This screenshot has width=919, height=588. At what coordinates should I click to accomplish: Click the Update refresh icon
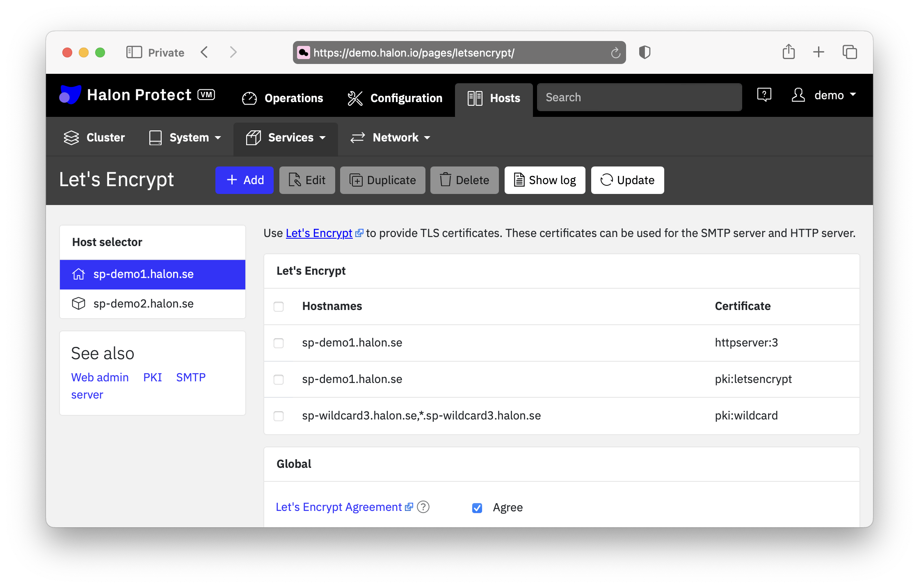606,180
